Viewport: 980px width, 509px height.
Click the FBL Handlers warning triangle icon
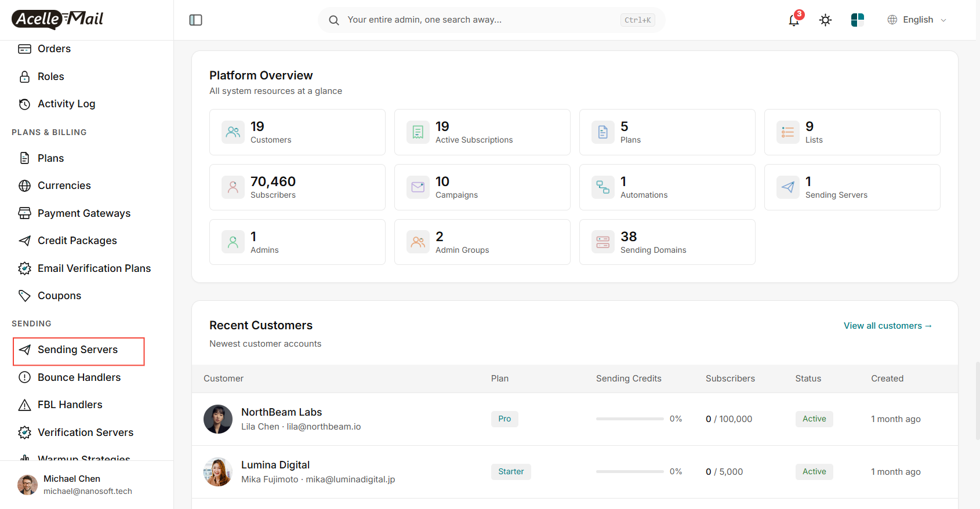pyautogui.click(x=25, y=405)
